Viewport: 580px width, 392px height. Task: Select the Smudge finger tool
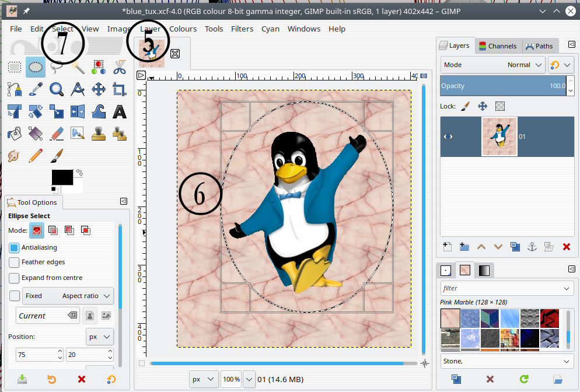15,156
